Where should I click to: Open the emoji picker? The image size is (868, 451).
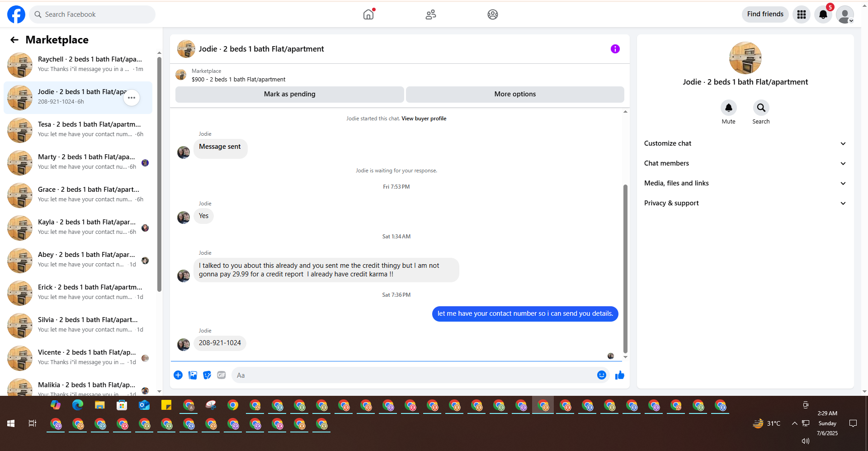pyautogui.click(x=602, y=375)
